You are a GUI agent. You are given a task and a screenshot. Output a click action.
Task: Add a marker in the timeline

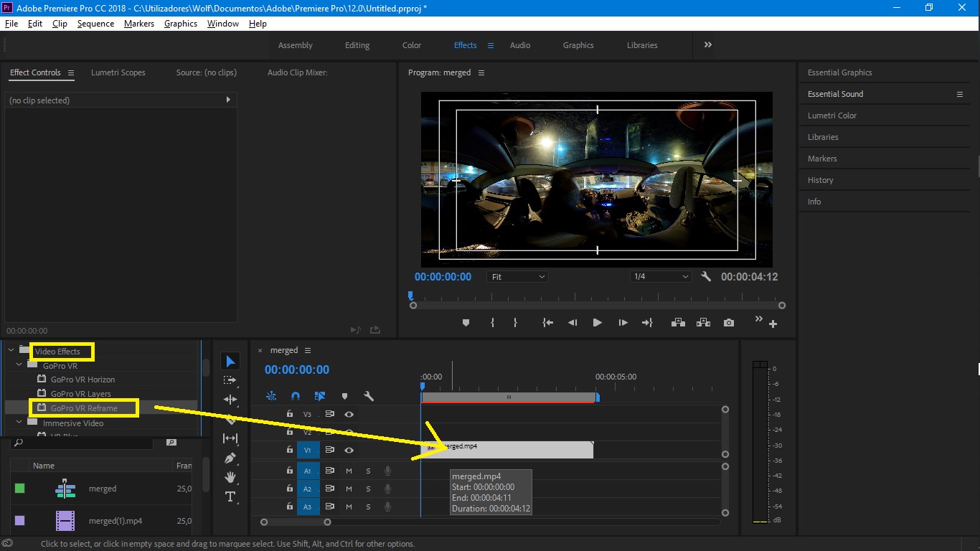click(x=344, y=396)
